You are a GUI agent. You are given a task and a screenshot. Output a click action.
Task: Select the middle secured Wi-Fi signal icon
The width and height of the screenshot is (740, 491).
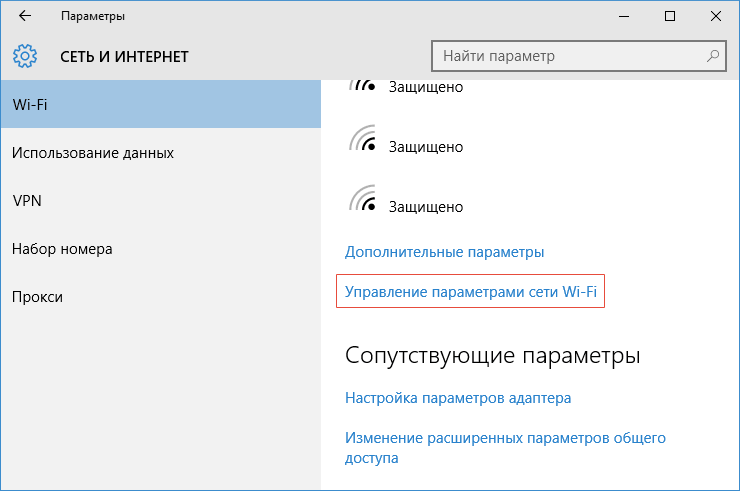[x=362, y=138]
